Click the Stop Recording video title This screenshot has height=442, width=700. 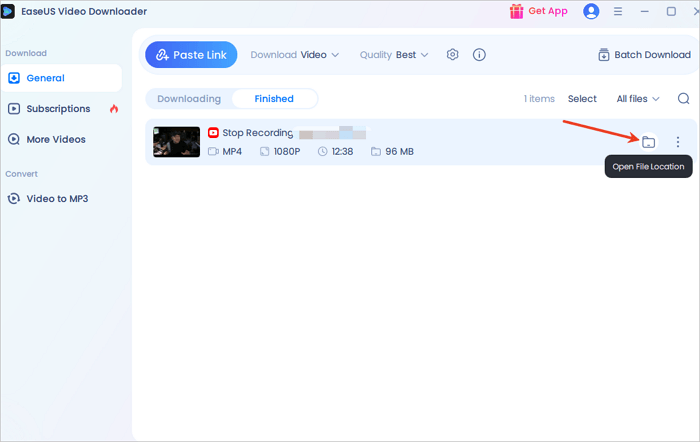[x=258, y=133]
